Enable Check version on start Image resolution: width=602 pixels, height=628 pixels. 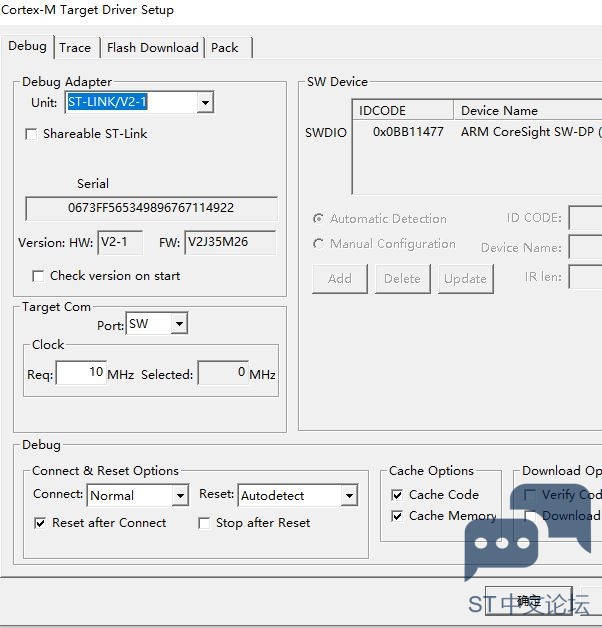(x=38, y=276)
